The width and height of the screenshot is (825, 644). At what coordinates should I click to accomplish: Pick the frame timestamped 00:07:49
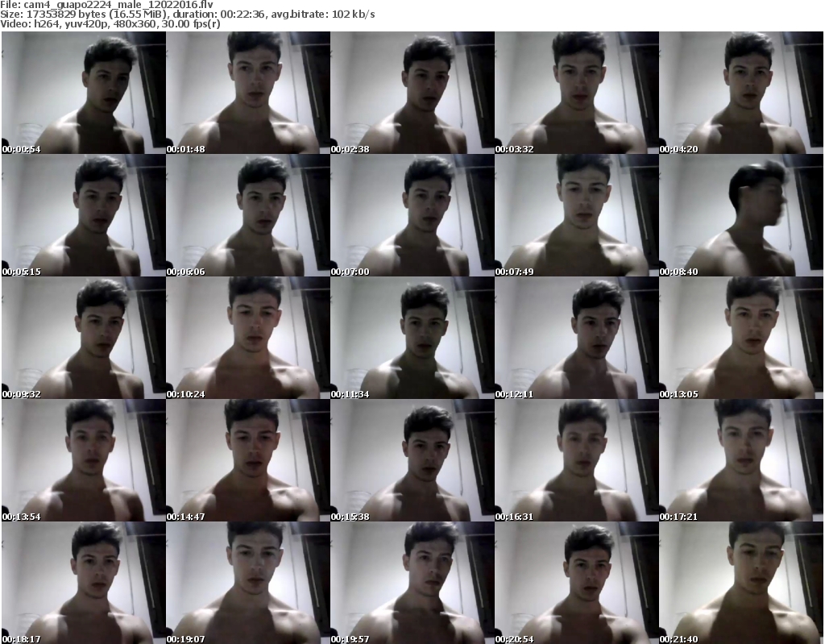(x=576, y=215)
